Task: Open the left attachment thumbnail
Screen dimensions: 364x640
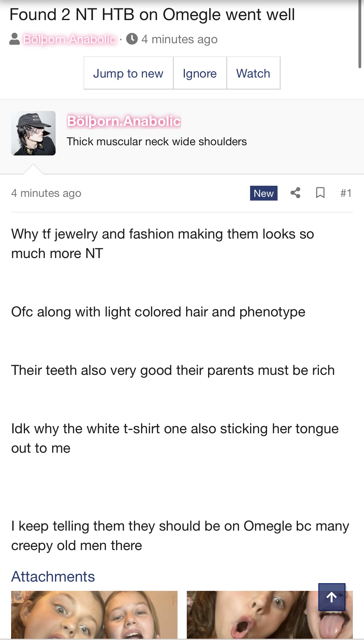Action: click(x=94, y=614)
